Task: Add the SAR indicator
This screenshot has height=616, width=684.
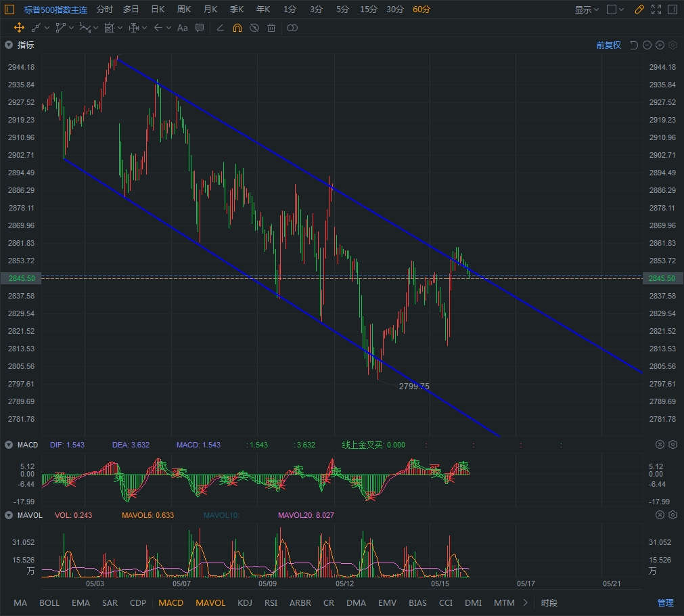Action: [x=110, y=603]
